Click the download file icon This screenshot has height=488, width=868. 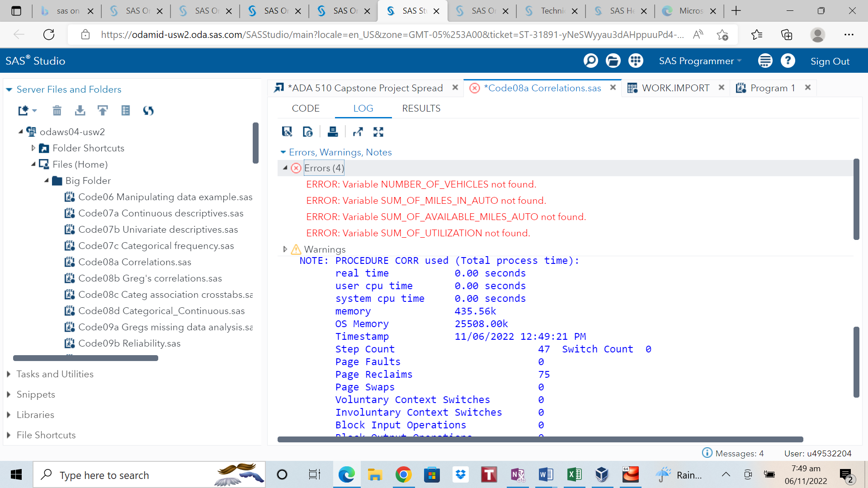[x=80, y=110]
